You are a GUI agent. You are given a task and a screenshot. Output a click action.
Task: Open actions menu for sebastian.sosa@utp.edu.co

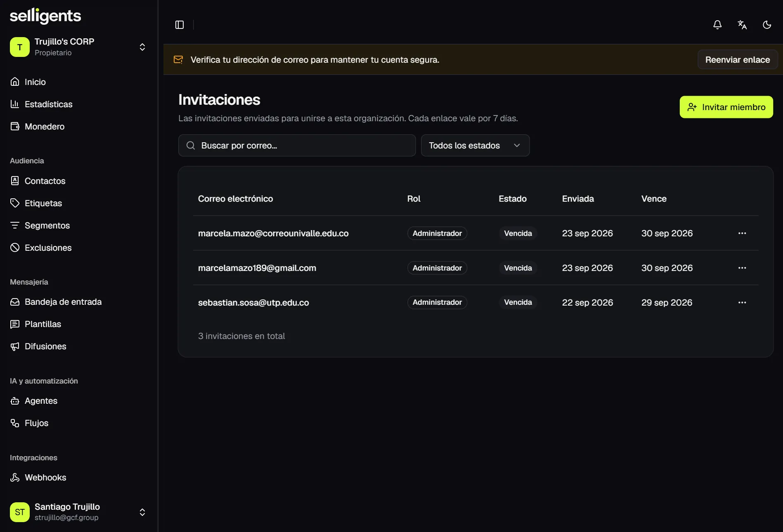[x=742, y=303]
